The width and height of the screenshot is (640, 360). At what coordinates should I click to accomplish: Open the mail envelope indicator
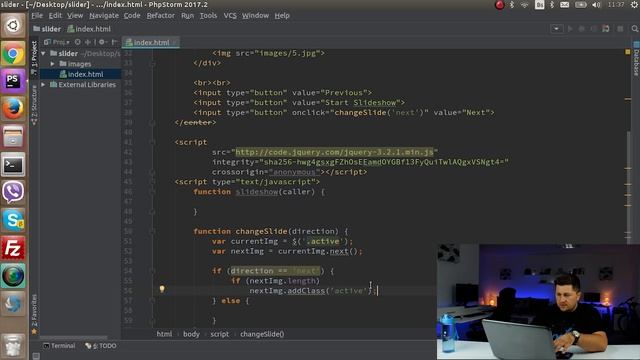pyautogui.click(x=564, y=5)
